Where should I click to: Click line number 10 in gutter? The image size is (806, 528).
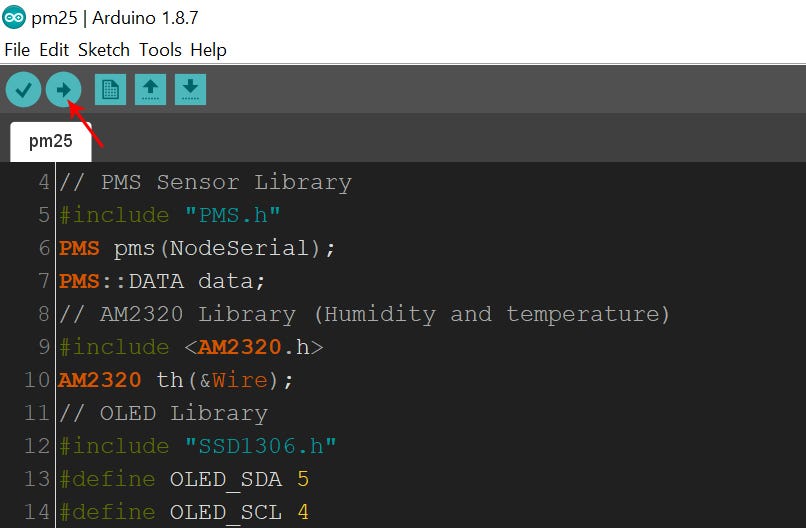[36, 380]
